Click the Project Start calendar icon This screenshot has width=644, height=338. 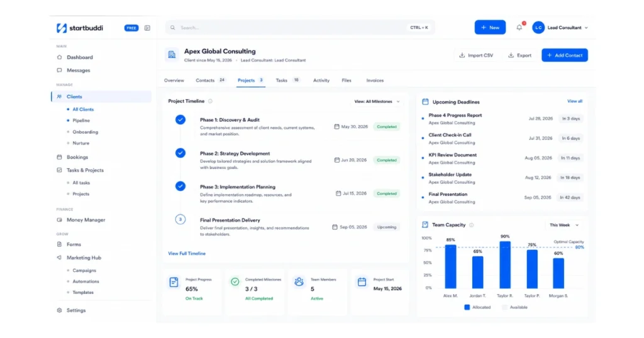pos(362,282)
